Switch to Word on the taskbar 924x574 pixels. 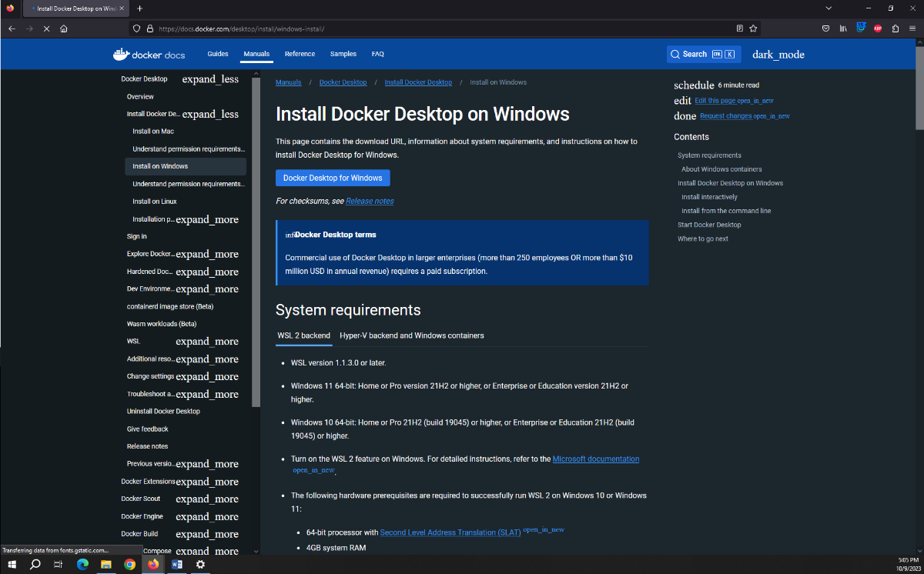(x=177, y=564)
